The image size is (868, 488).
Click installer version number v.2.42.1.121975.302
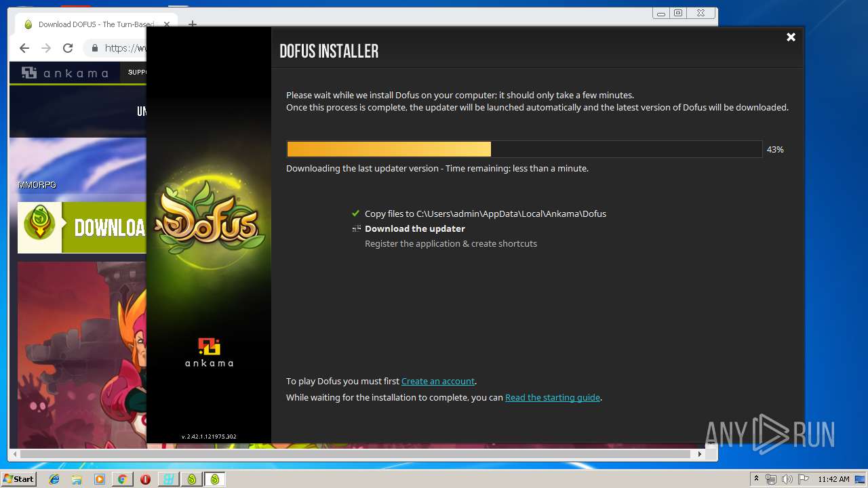(x=209, y=436)
